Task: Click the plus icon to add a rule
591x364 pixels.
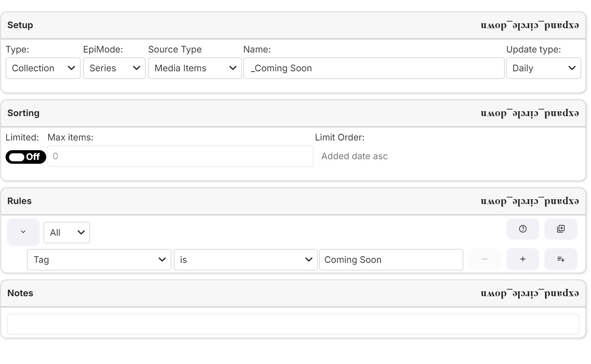Action: click(523, 259)
